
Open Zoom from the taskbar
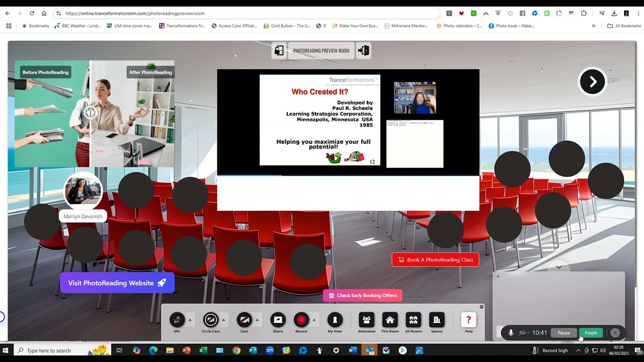pos(270,350)
